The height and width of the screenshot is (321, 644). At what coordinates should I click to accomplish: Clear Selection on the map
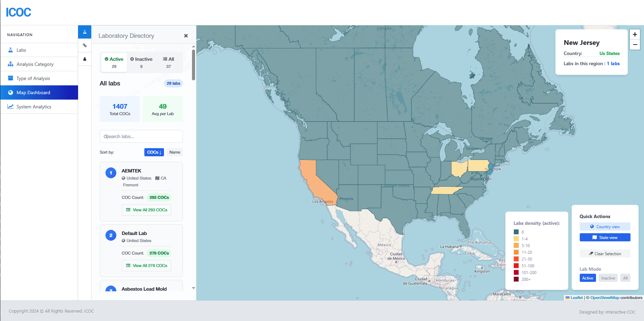click(x=605, y=253)
